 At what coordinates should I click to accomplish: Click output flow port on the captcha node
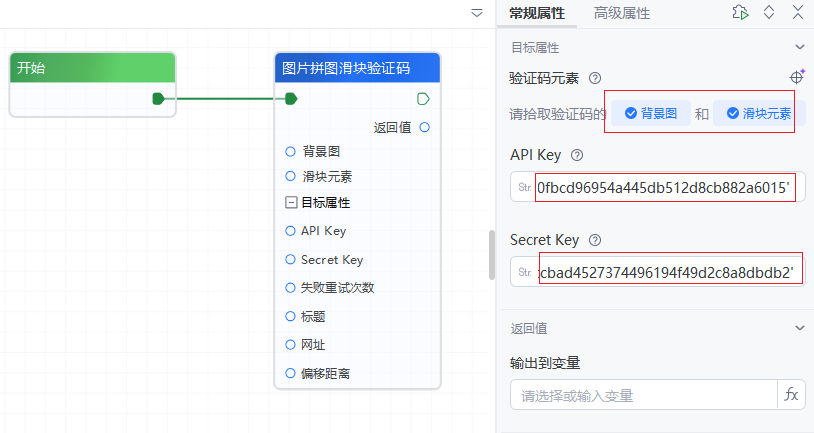[422, 98]
